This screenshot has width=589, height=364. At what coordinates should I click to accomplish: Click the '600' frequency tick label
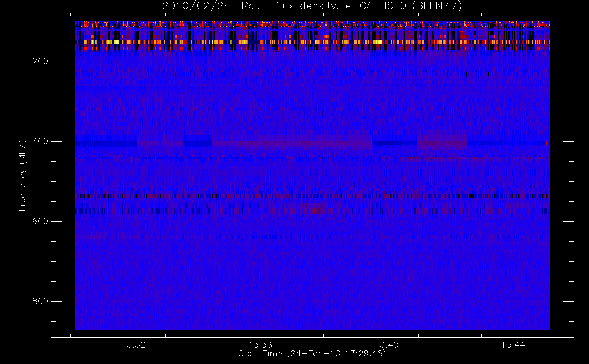[40, 221]
